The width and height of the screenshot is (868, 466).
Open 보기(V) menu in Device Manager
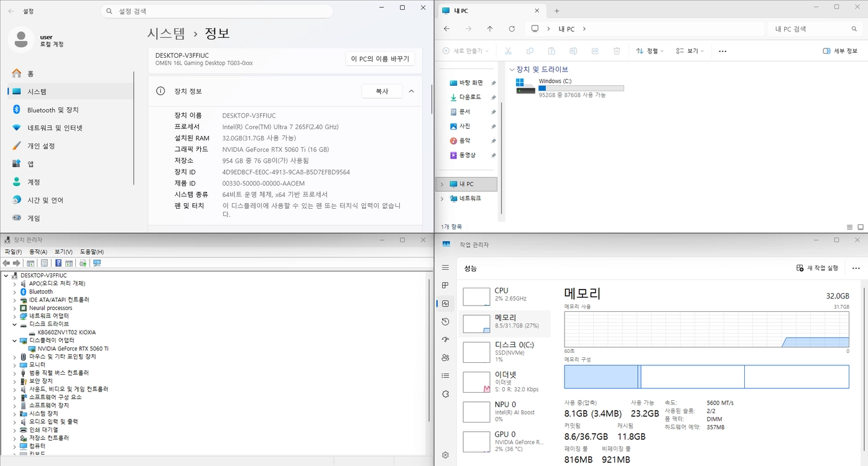pos(63,252)
